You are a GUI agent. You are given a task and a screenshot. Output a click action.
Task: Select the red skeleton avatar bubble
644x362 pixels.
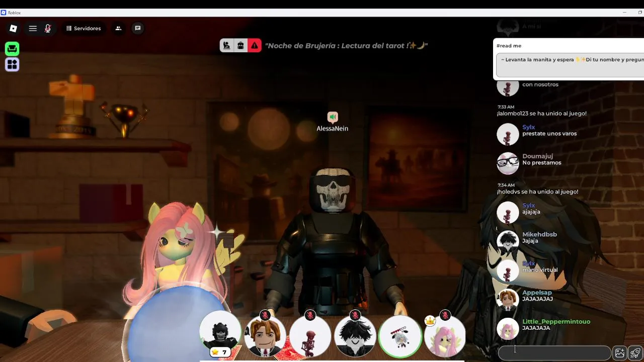click(310, 336)
